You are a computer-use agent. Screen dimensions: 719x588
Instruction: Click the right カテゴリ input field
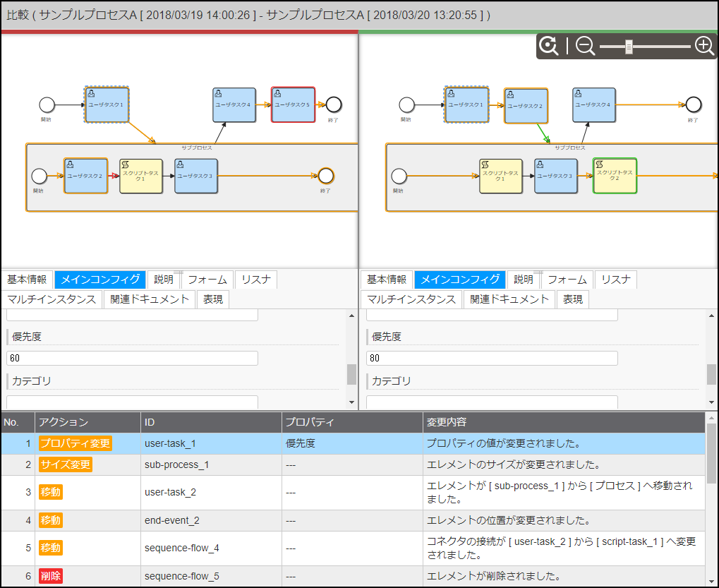click(x=492, y=402)
